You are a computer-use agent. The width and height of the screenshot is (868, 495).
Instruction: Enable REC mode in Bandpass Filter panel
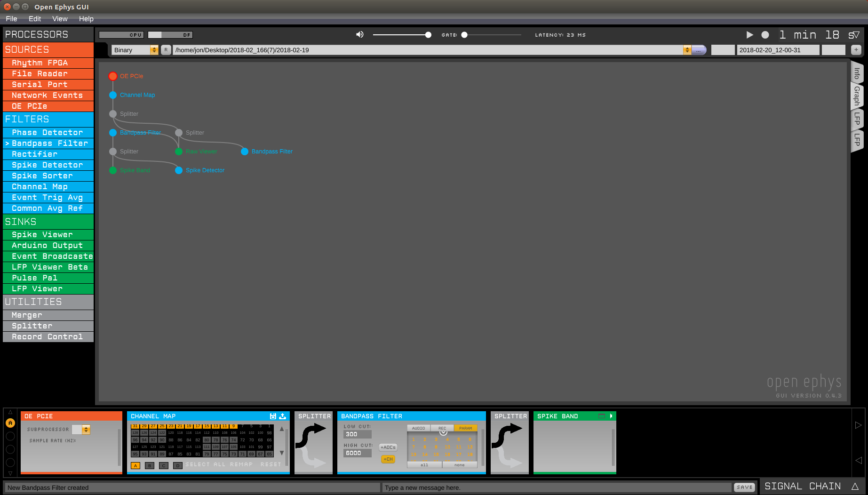[441, 428]
